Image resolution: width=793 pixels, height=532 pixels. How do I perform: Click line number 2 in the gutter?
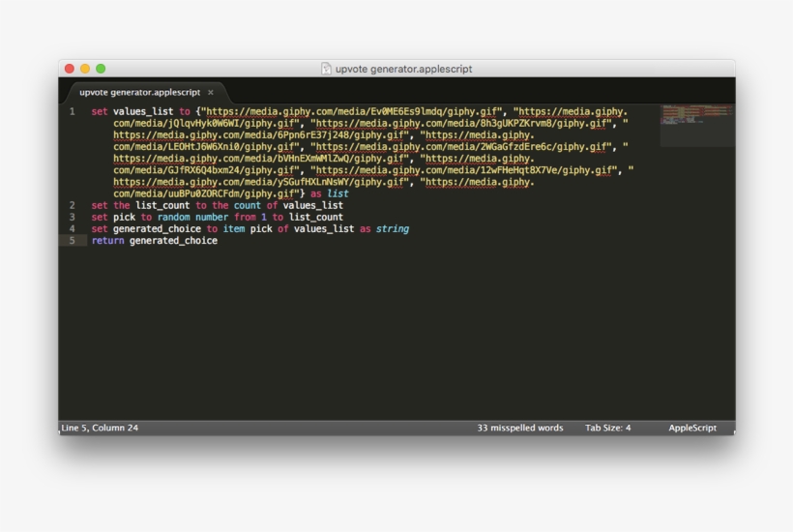point(72,205)
